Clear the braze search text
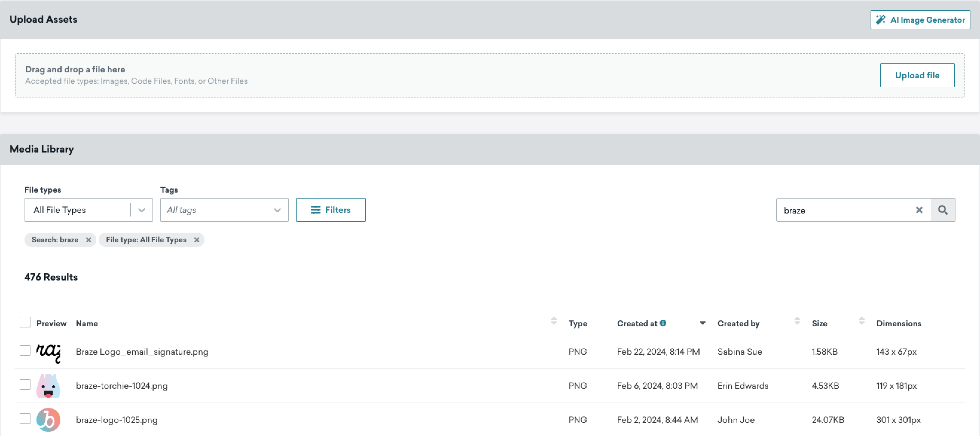Screen dimensions: 980x436 coord(919,210)
